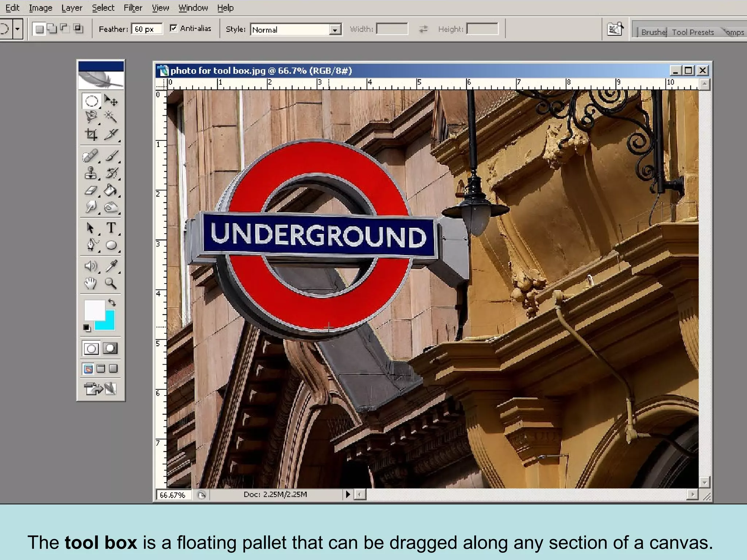Open the tool preset picker arrow

point(17,29)
